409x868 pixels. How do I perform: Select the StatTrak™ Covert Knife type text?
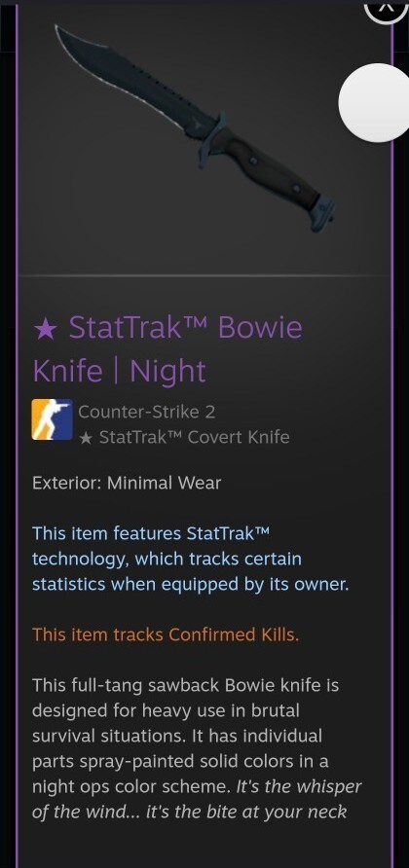click(194, 437)
